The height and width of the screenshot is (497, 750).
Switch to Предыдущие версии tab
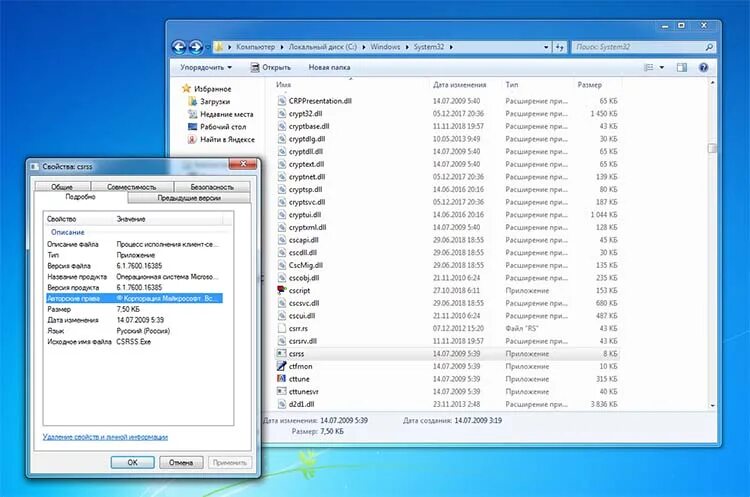[189, 198]
